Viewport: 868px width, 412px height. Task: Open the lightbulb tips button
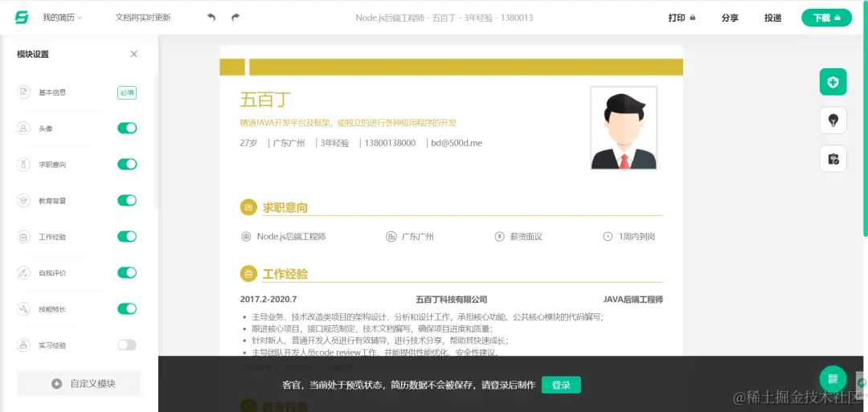pyautogui.click(x=833, y=120)
